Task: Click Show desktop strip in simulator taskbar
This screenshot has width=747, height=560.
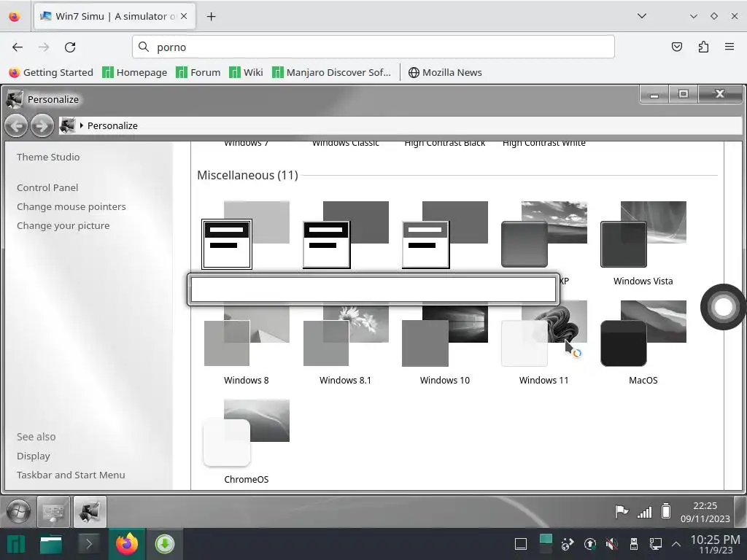Action: point(740,512)
